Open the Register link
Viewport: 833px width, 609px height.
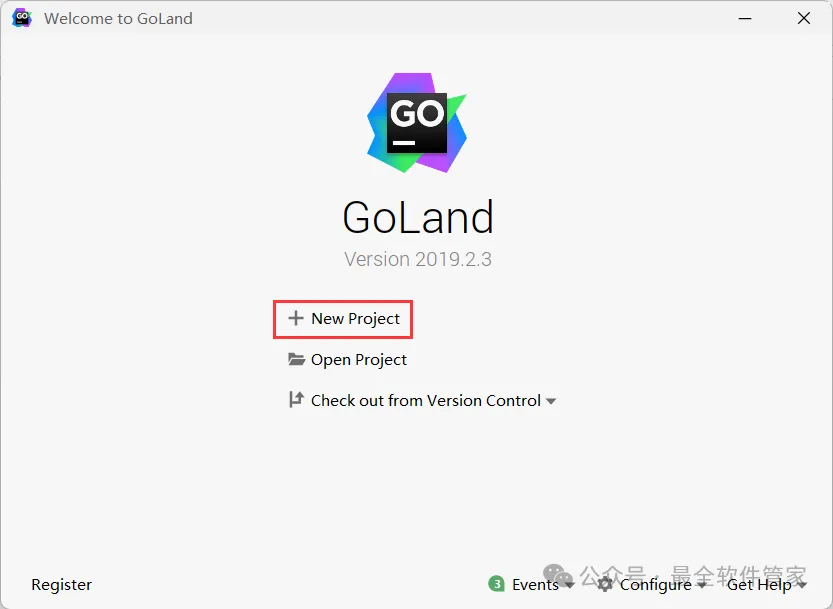(x=62, y=585)
